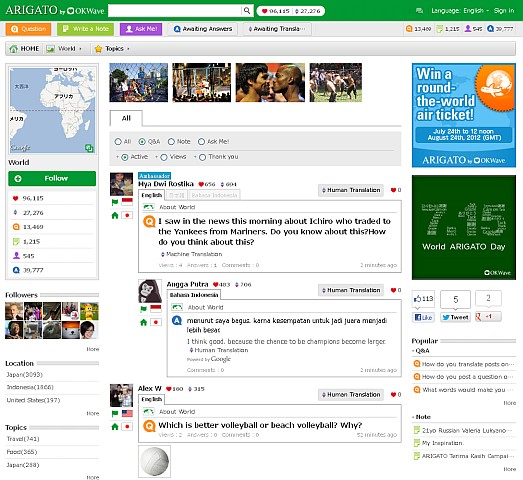Select Bahasa Indonesia tab on Ilya's post
Viewport: 523px width, 480px height.
pyautogui.click(x=214, y=195)
